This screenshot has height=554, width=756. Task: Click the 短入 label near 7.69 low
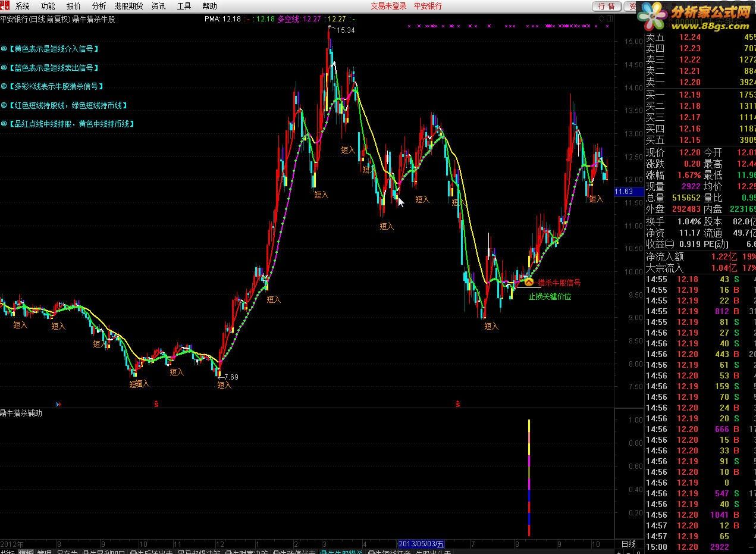tap(224, 386)
